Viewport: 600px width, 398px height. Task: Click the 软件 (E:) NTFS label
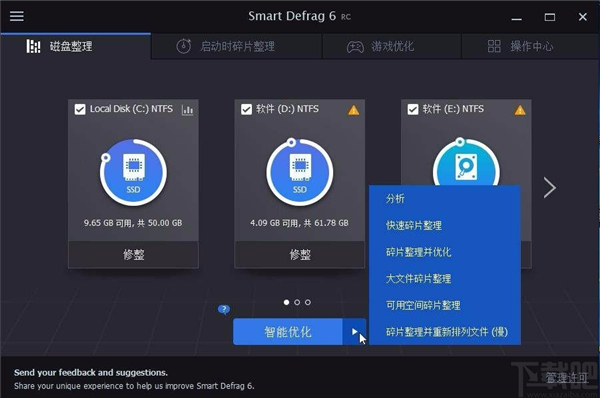click(x=453, y=109)
